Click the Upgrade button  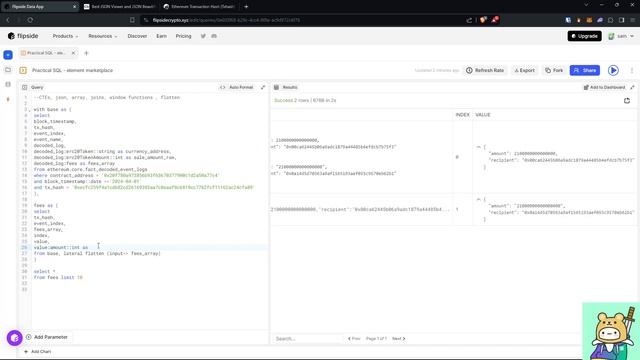coord(584,36)
